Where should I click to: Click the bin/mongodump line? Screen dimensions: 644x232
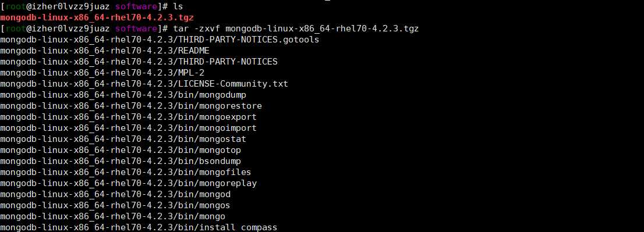123,95
